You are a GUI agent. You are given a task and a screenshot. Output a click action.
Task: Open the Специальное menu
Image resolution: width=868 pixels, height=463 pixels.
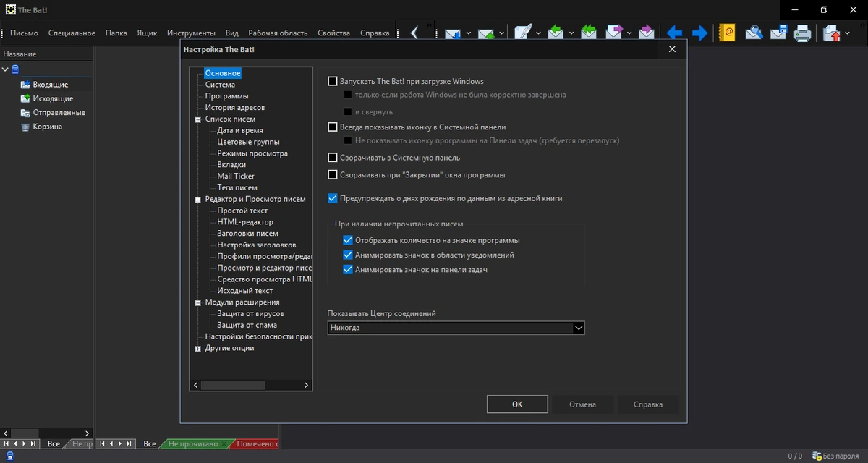[72, 33]
